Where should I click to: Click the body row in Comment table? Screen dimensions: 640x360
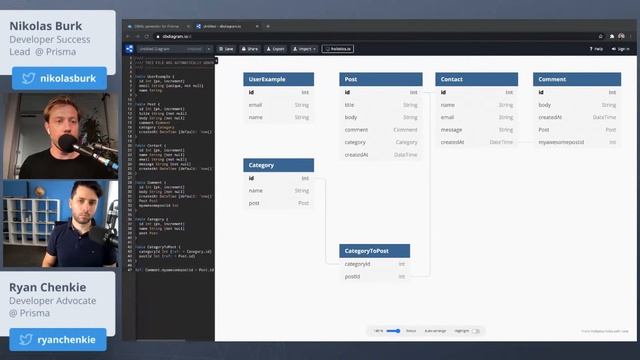click(577, 105)
